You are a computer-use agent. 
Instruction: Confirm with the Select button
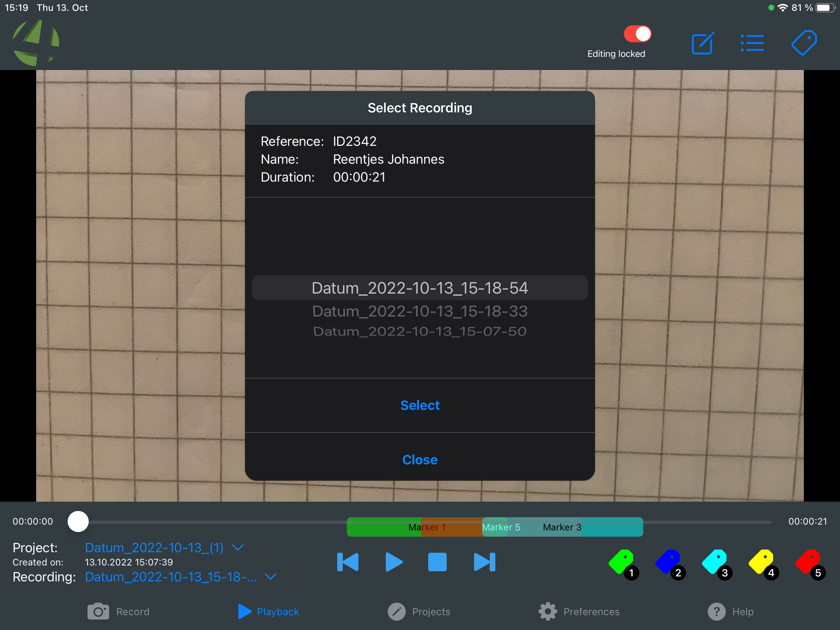pyautogui.click(x=420, y=405)
